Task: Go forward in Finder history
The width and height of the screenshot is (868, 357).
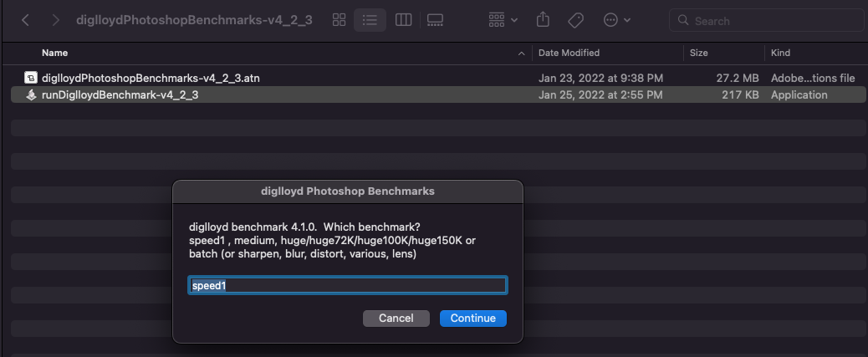Action: tap(55, 20)
